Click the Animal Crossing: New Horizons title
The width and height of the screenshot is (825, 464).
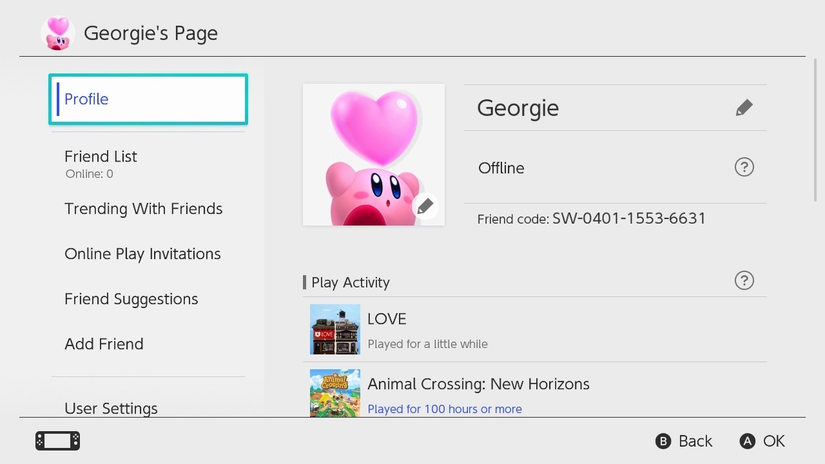[x=478, y=384]
